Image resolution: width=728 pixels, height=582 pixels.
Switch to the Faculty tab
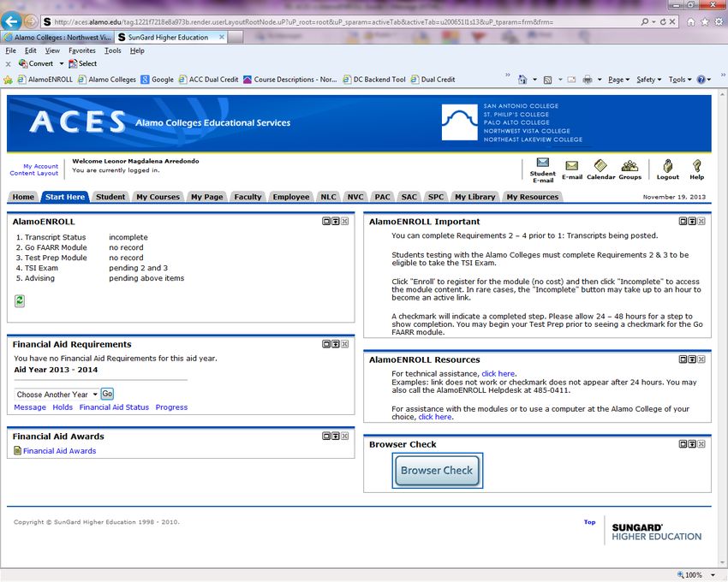[248, 197]
